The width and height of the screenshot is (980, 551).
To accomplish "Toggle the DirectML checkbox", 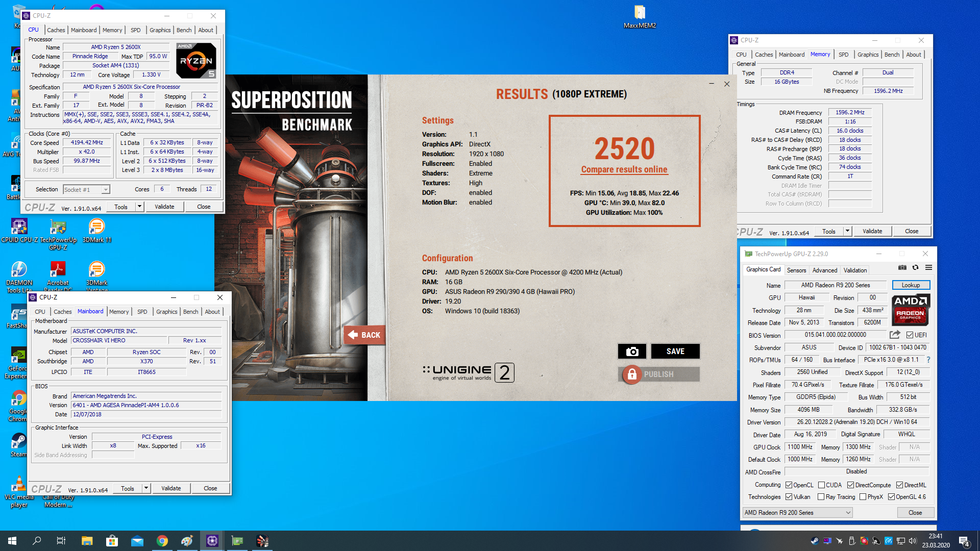I will (899, 485).
